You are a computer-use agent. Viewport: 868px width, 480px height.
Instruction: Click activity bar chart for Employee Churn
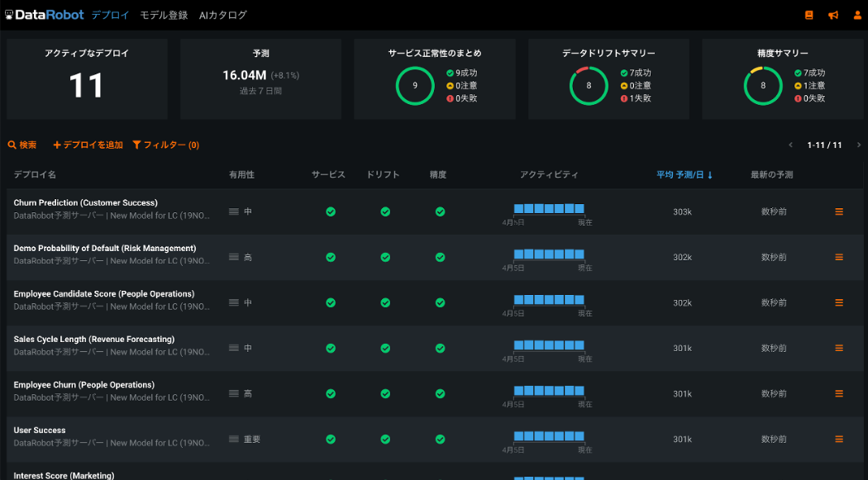[x=549, y=391]
